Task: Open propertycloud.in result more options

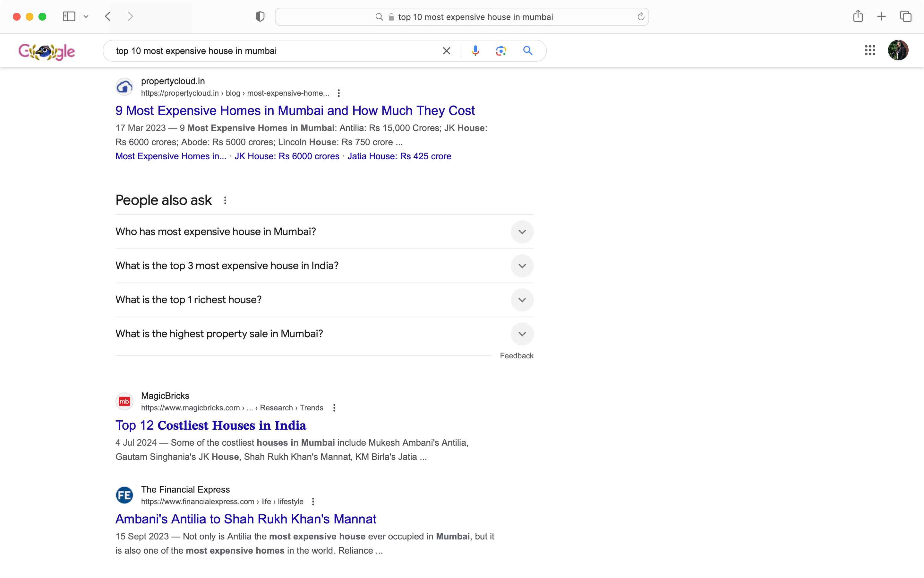Action: (x=339, y=93)
